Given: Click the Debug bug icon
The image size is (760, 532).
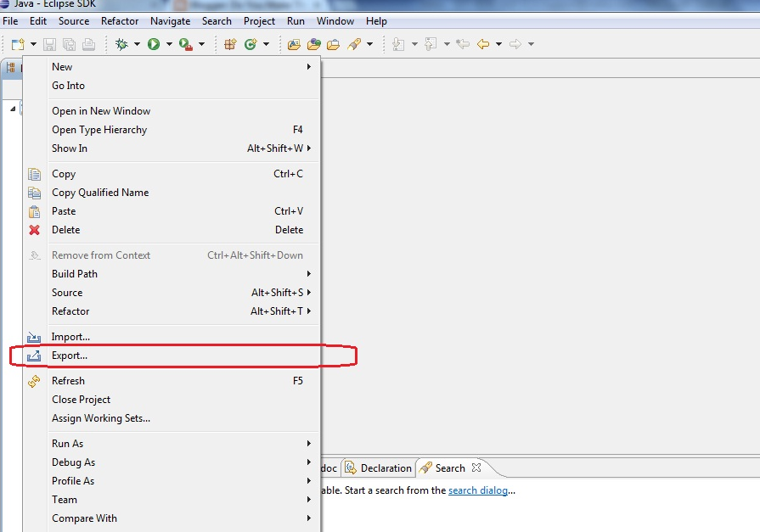Looking at the screenshot, I should (121, 44).
